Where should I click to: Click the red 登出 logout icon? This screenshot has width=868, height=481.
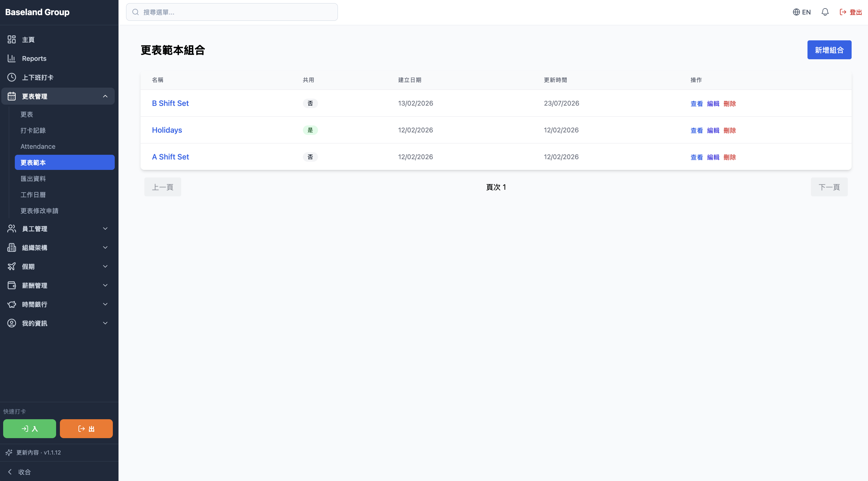(x=843, y=12)
